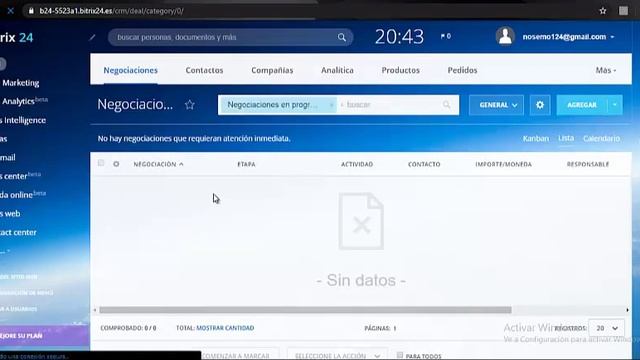The height and width of the screenshot is (360, 640).
Task: Change the records-per-page dropdown showing 20
Action: click(606, 328)
